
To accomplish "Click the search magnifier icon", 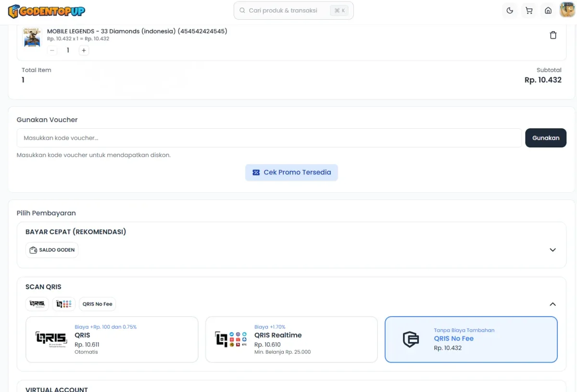I will [x=242, y=11].
